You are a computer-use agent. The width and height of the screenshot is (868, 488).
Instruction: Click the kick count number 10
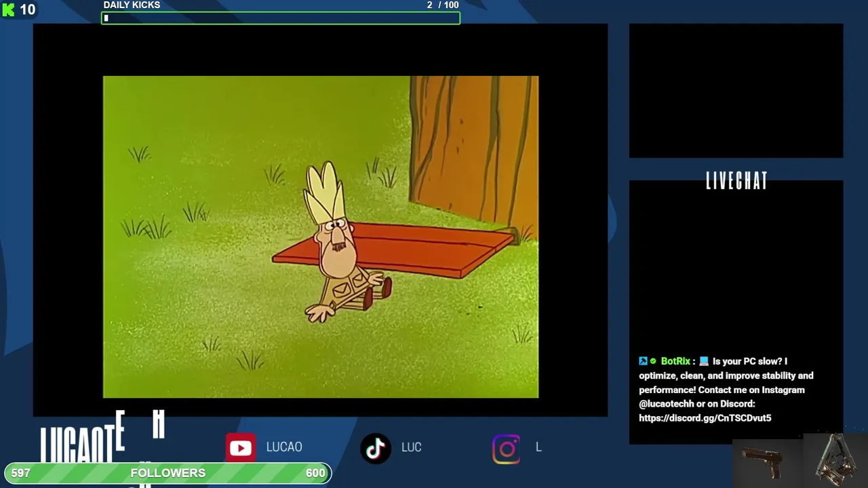[27, 10]
